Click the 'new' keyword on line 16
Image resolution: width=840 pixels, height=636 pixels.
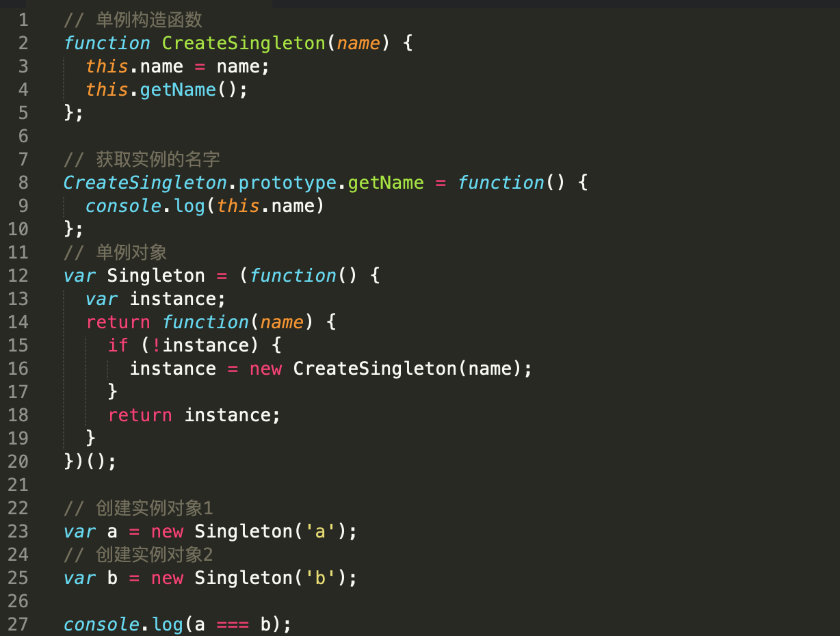point(265,368)
